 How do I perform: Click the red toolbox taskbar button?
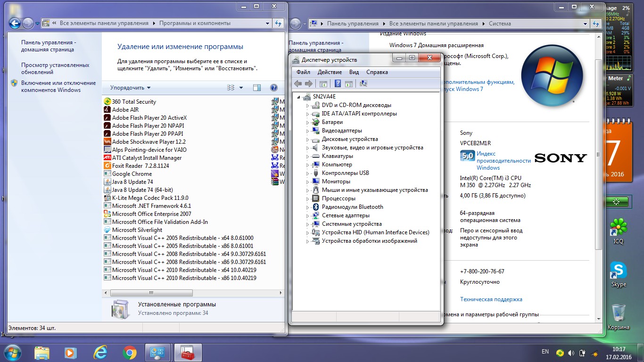(x=188, y=352)
